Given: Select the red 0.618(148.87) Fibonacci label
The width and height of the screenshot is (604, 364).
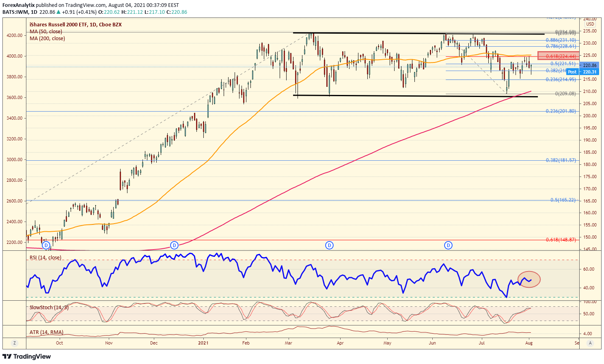Looking at the screenshot, I should pos(561,240).
